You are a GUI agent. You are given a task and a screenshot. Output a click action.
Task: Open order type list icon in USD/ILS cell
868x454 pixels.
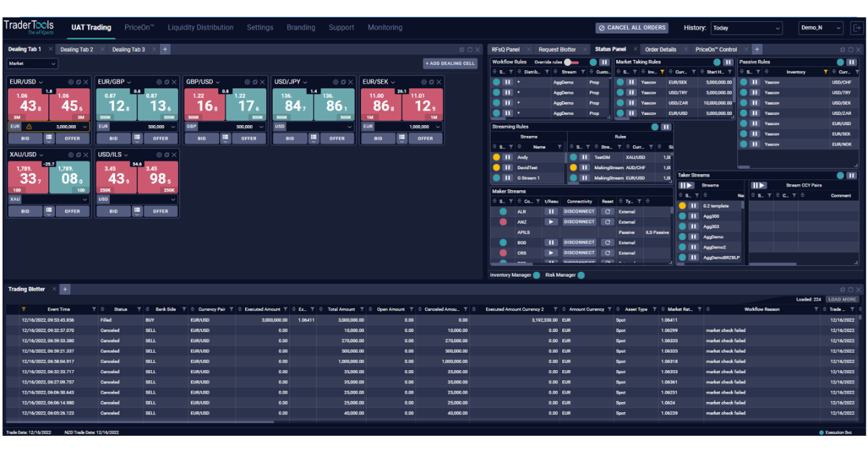tap(137, 211)
